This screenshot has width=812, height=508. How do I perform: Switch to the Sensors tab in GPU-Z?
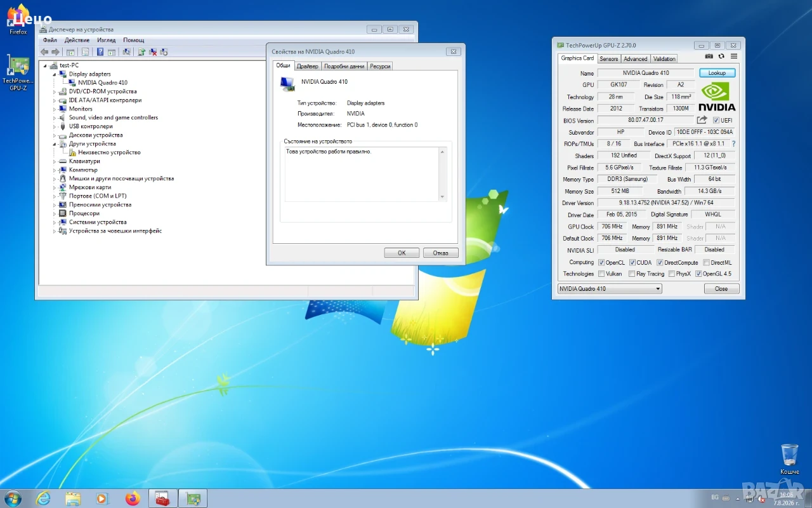coord(609,58)
